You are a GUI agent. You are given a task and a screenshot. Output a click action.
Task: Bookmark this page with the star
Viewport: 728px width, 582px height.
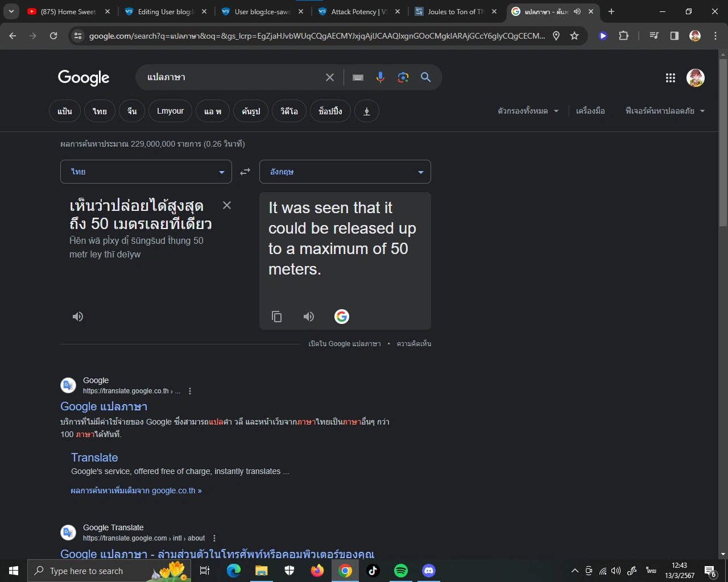(574, 36)
